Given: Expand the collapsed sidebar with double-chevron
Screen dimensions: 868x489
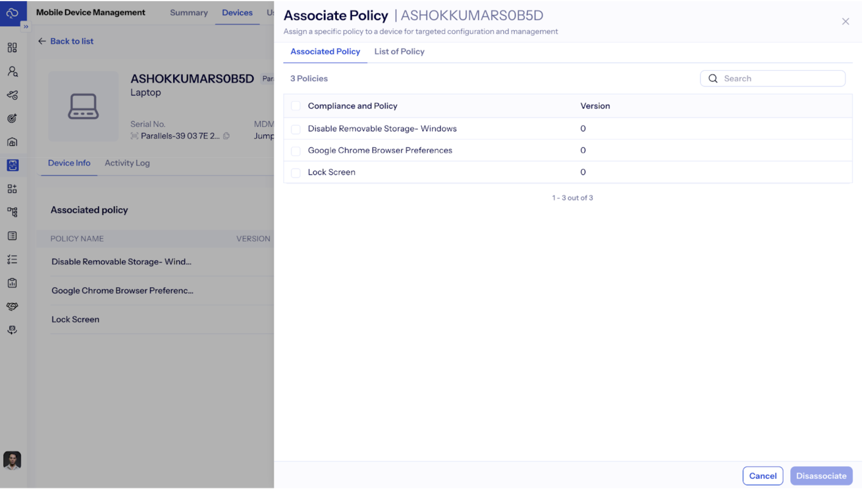Looking at the screenshot, I should [x=26, y=26].
